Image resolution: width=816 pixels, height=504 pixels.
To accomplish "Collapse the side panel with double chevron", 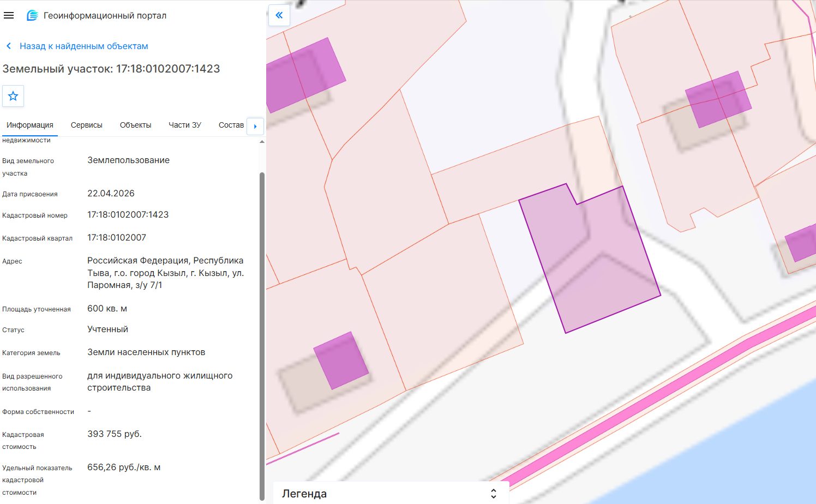I will pyautogui.click(x=279, y=15).
